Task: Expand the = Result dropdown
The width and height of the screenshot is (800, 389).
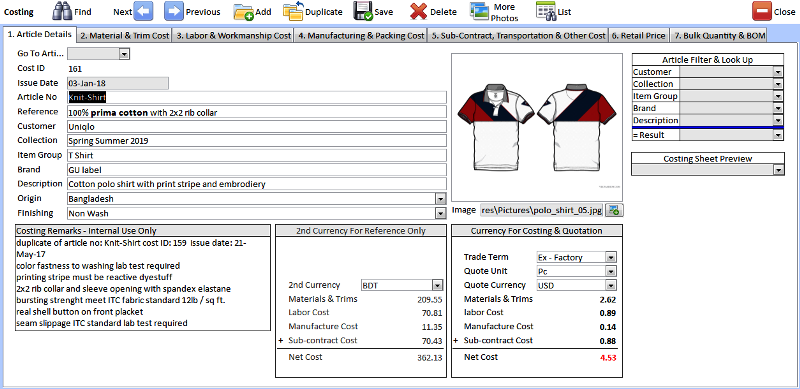Action: pos(778,135)
